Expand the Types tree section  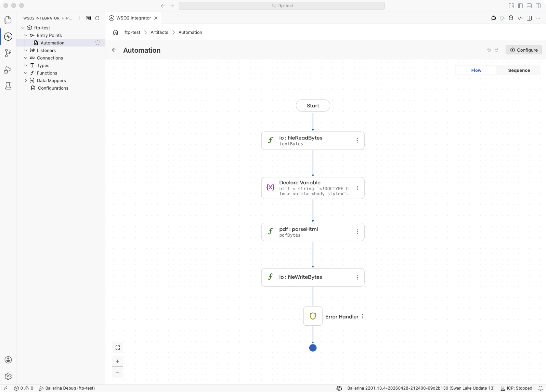click(26, 65)
